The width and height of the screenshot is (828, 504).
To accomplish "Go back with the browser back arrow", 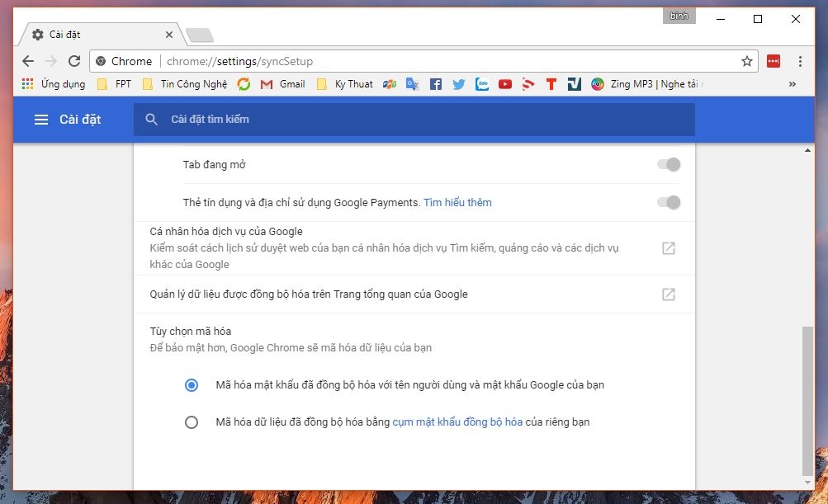I will click(28, 61).
